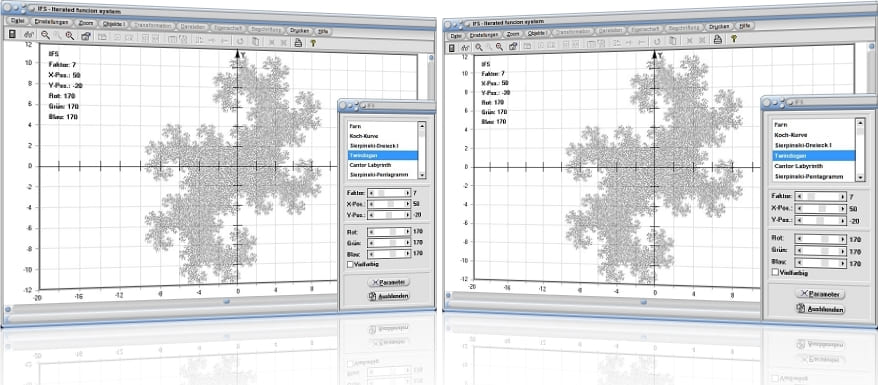Open Datei tab in right window
The image size is (878, 385).
coord(456,36)
